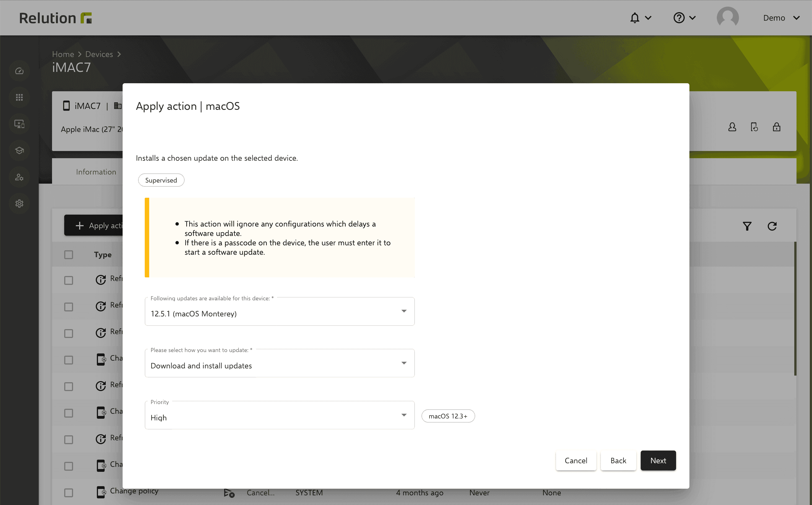Open the available updates dropdown 12.5.1
812x505 pixels.
point(280,311)
